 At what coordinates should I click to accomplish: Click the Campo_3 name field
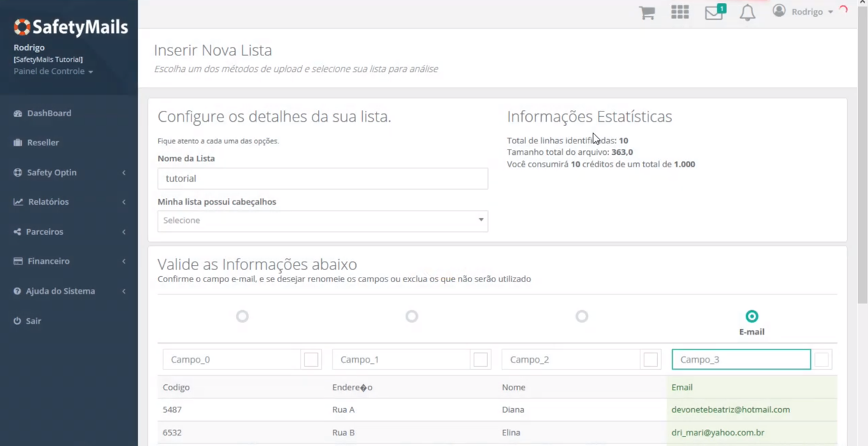(741, 360)
